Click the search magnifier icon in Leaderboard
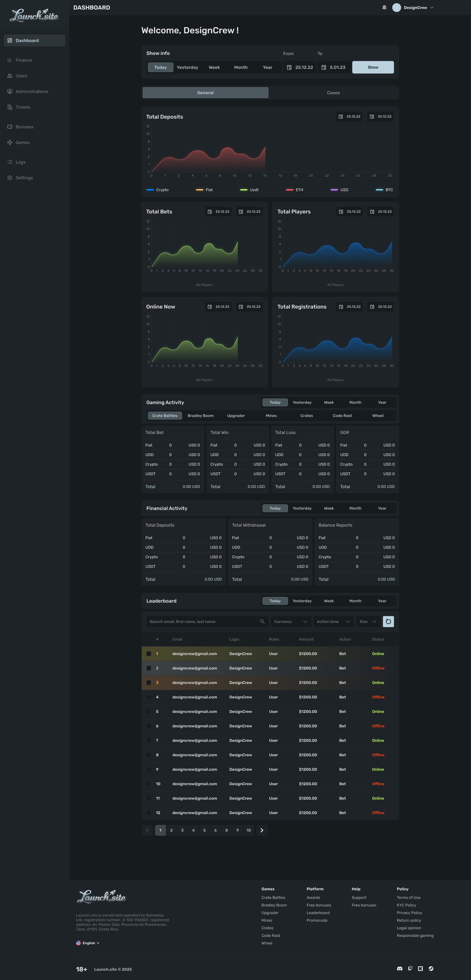Viewport: 471px width, 980px height. pos(262,621)
